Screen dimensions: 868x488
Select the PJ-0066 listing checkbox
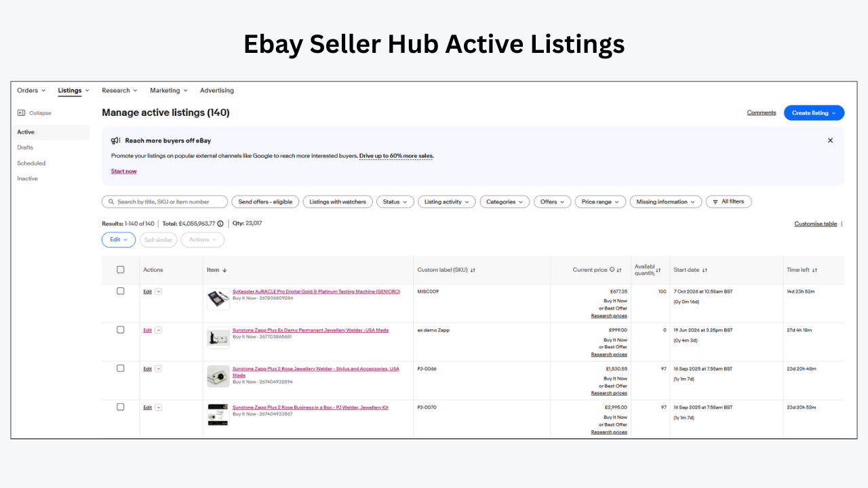pos(121,369)
